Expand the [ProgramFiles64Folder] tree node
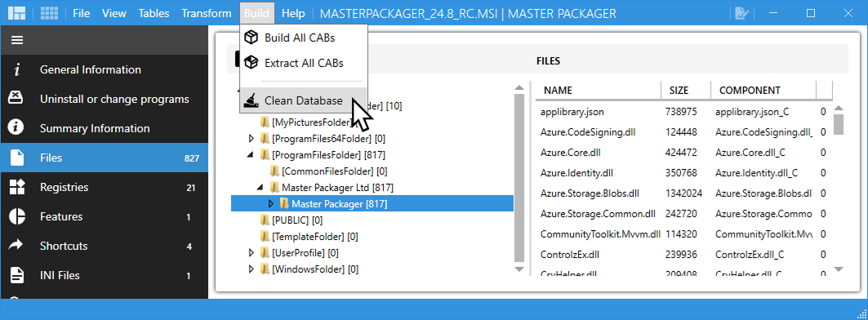 pyautogui.click(x=251, y=138)
